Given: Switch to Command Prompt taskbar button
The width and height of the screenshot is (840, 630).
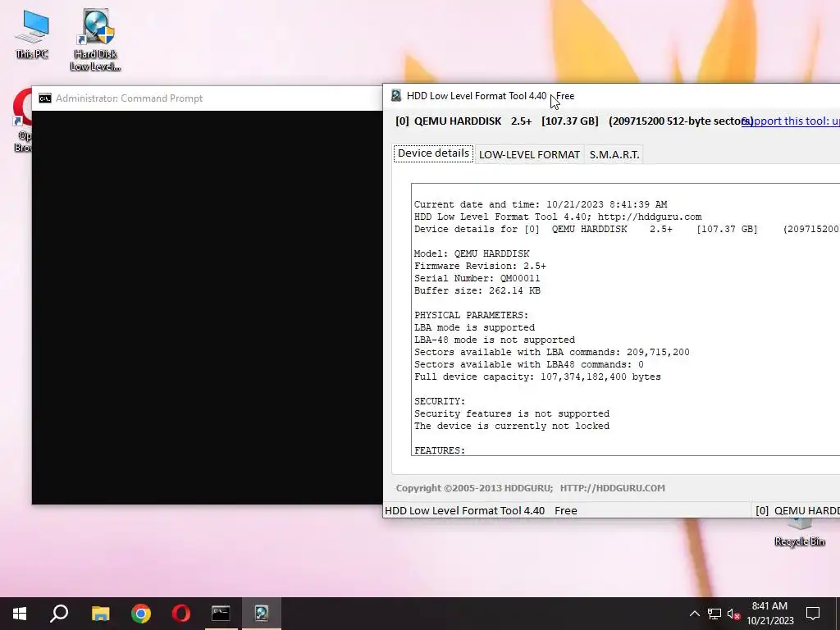Looking at the screenshot, I should pyautogui.click(x=221, y=614).
